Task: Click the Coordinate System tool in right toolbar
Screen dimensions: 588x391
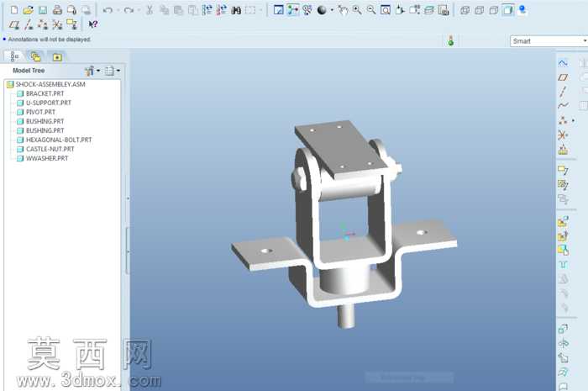Action: [x=563, y=135]
